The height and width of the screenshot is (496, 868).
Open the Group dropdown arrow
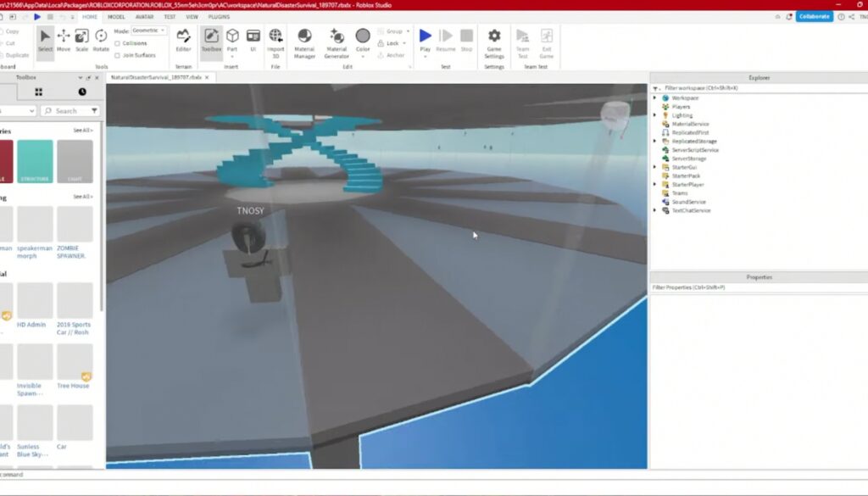pos(408,31)
